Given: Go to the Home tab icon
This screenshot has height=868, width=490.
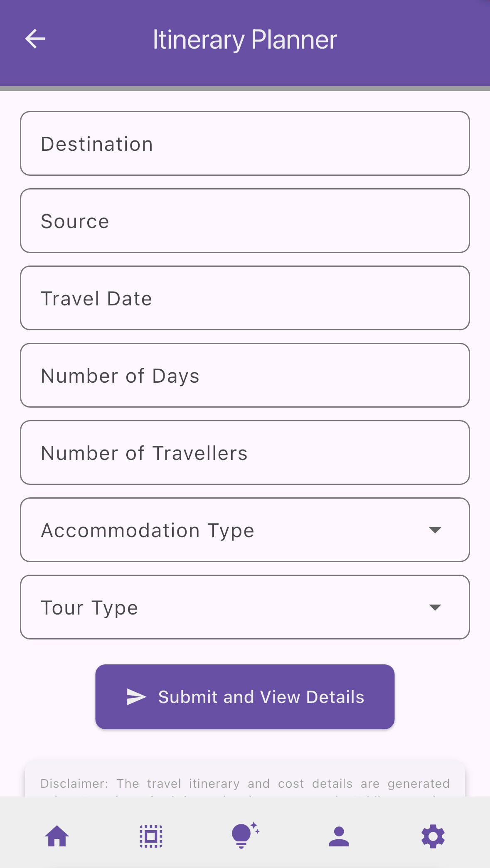Looking at the screenshot, I should (57, 836).
